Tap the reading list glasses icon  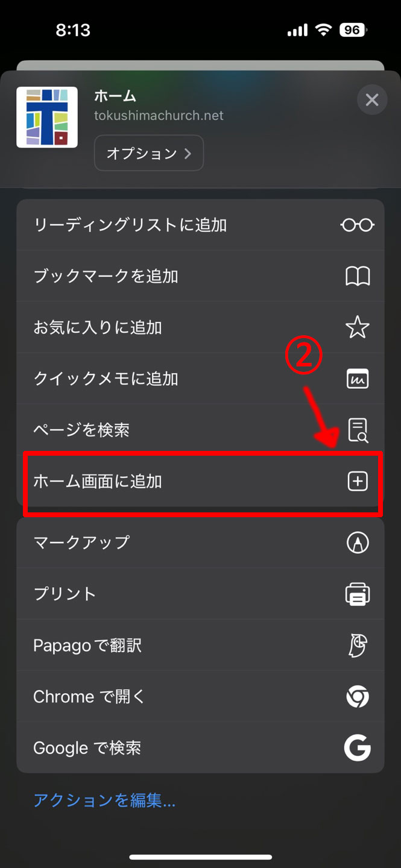(x=357, y=225)
